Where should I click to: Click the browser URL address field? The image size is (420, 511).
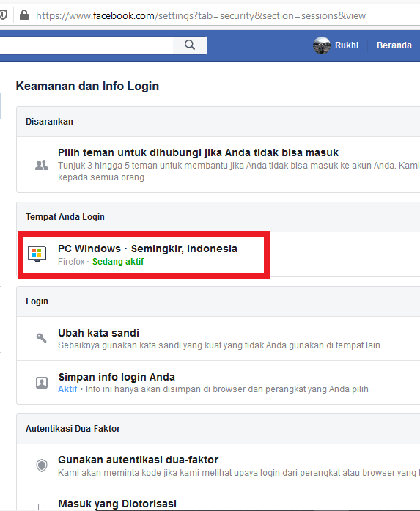201,15
